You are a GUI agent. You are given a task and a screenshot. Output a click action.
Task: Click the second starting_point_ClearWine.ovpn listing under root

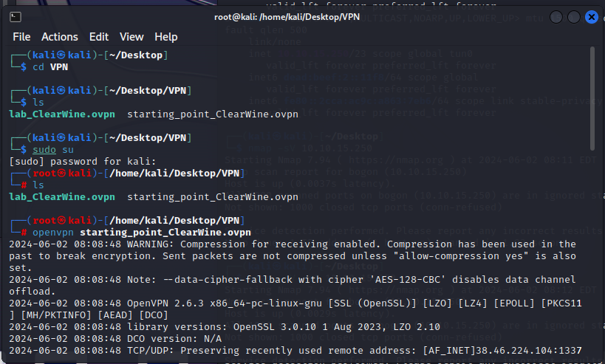pos(213,196)
